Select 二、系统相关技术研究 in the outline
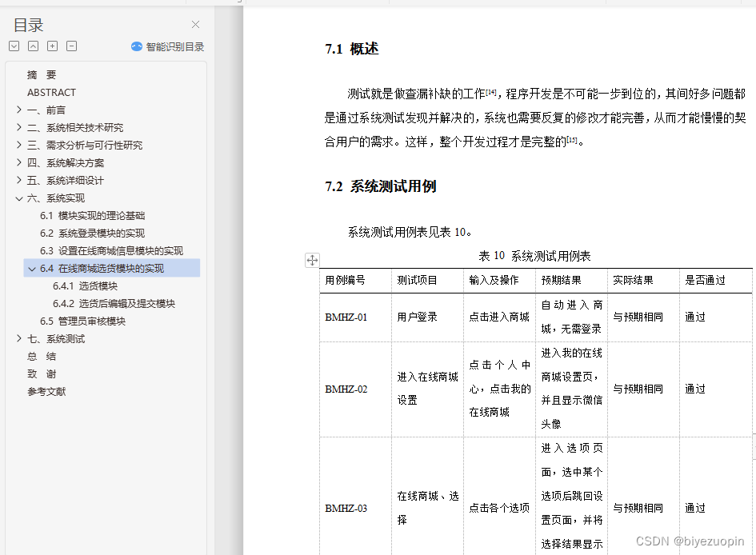The image size is (756, 555). (x=75, y=128)
